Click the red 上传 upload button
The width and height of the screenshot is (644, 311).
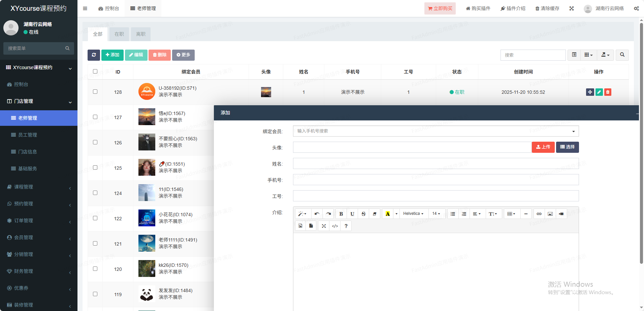coord(543,147)
